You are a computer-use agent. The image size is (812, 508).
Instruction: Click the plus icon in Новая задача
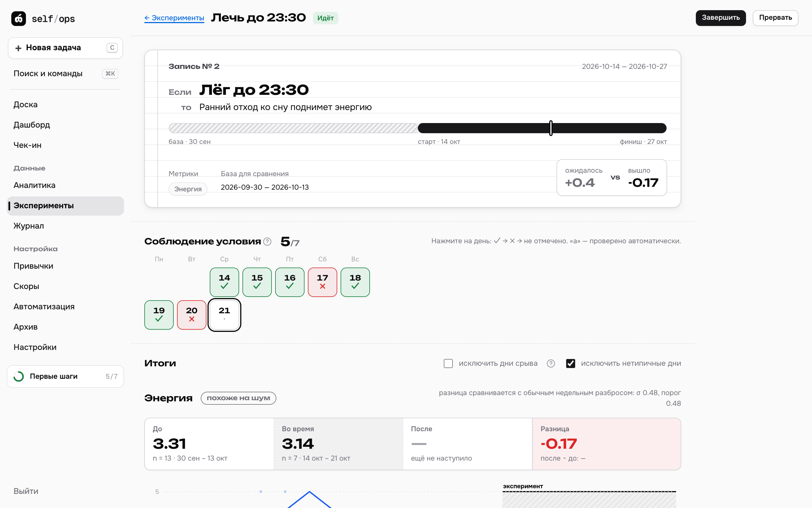(18, 48)
